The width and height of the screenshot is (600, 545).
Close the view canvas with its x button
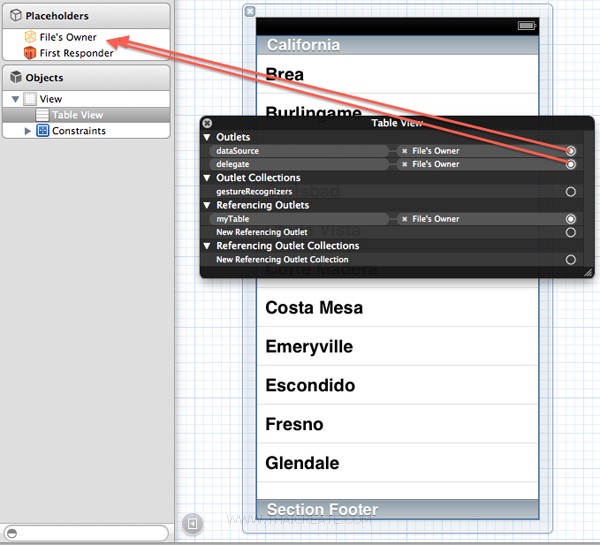tap(250, 11)
